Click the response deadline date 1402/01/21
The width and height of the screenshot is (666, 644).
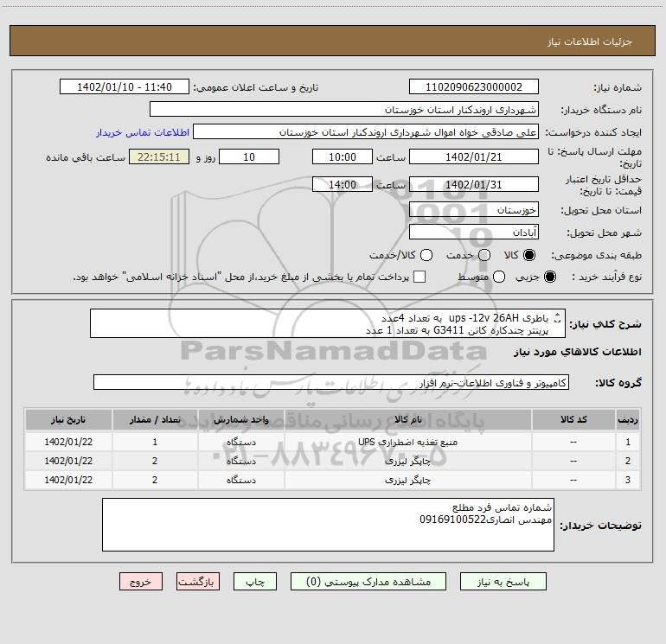click(x=474, y=157)
